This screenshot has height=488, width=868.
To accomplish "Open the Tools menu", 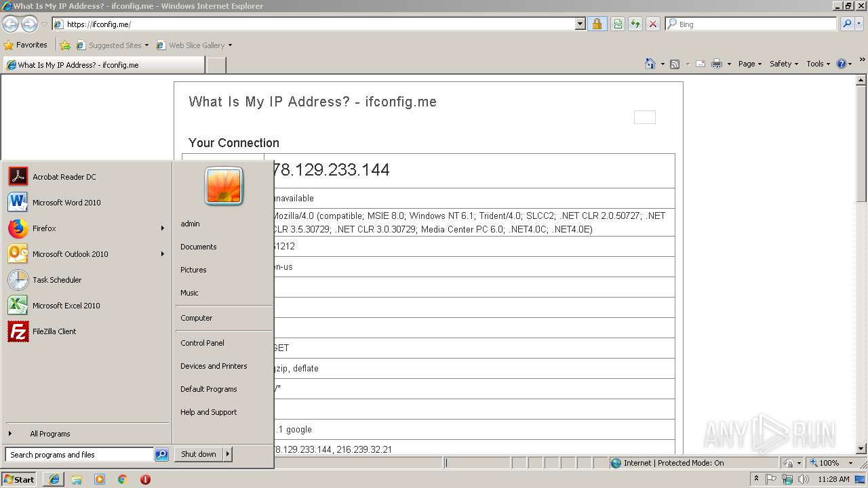I will [x=818, y=64].
